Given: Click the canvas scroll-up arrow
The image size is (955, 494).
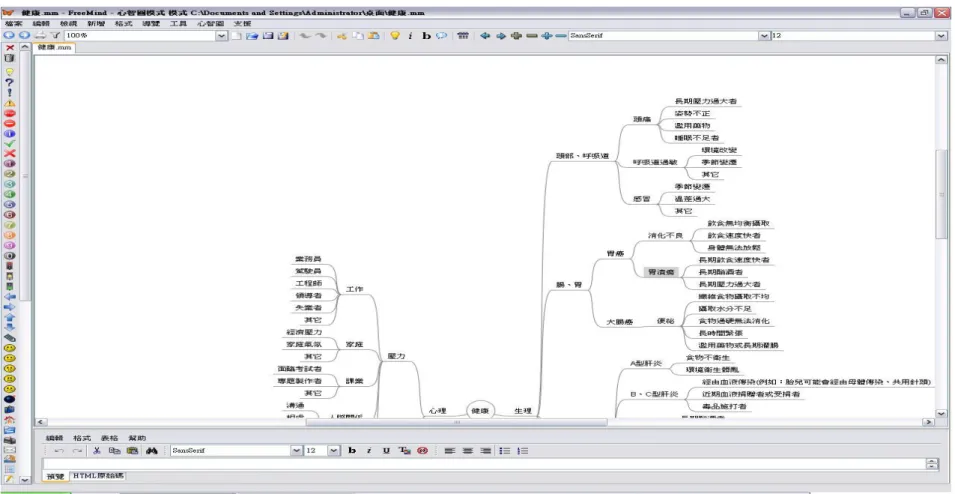Looking at the screenshot, I should coord(942,60).
